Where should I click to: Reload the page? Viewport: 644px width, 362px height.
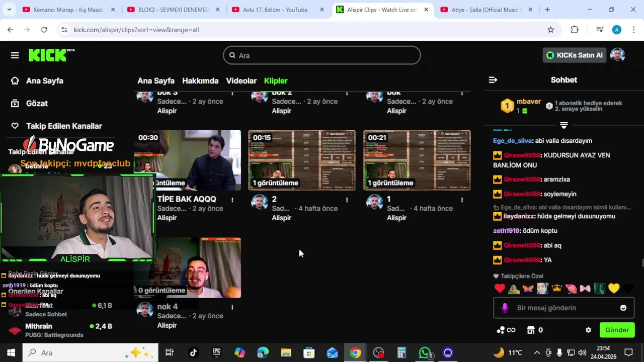44,30
